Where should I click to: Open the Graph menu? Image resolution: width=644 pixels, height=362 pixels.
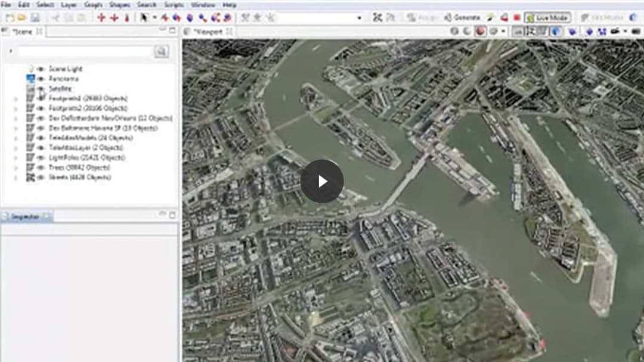(x=93, y=5)
